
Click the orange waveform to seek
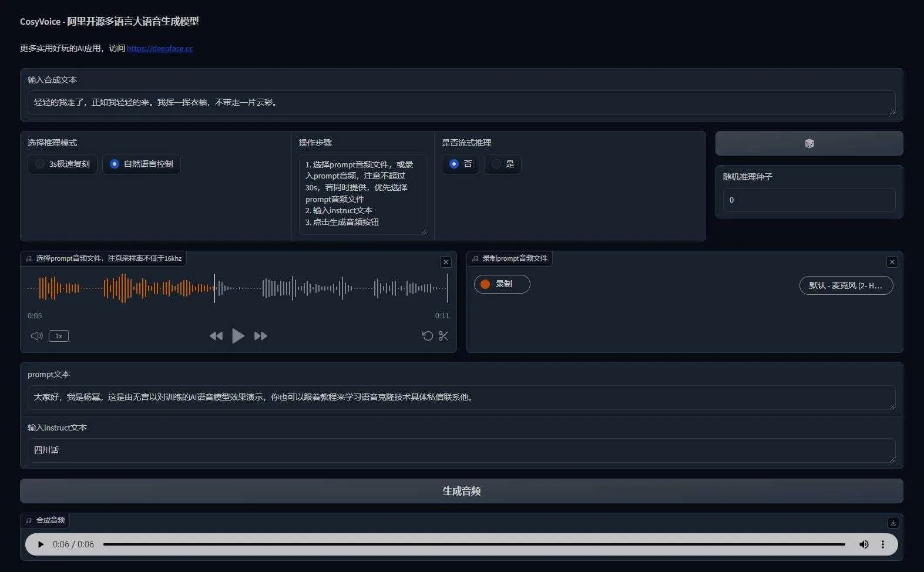pyautogui.click(x=120, y=288)
